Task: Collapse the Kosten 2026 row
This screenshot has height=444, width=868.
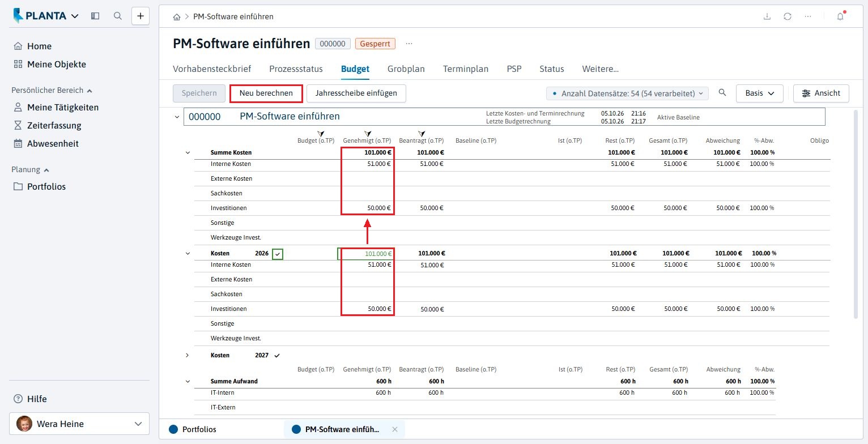Action: (x=188, y=254)
